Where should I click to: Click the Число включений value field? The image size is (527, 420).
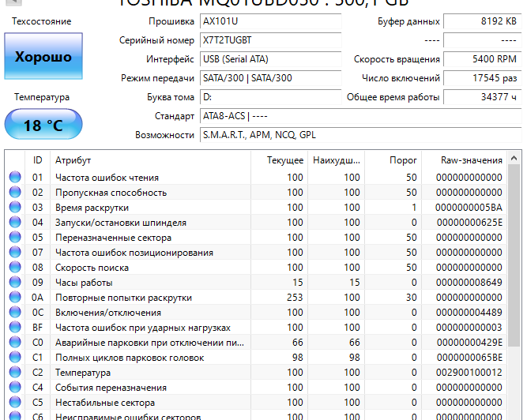(482, 78)
